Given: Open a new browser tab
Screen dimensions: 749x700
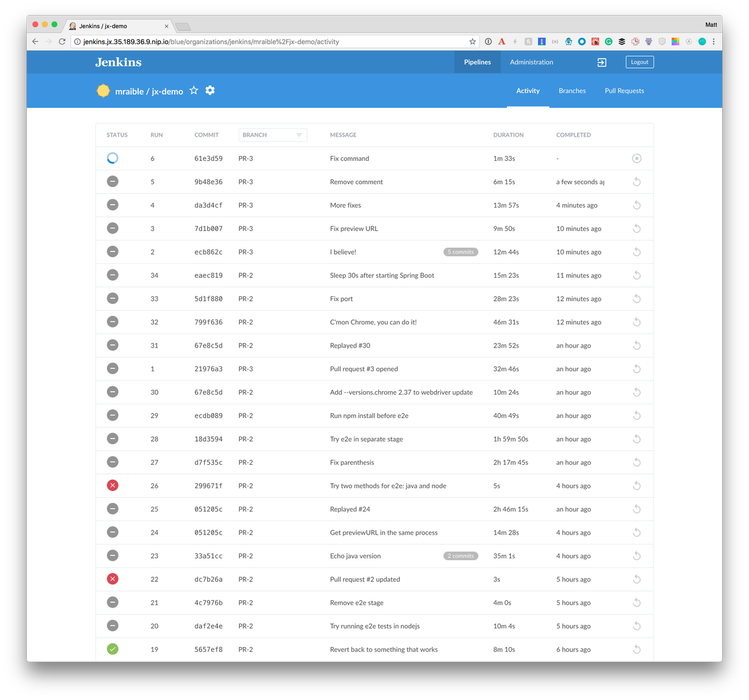Looking at the screenshot, I should [x=183, y=26].
